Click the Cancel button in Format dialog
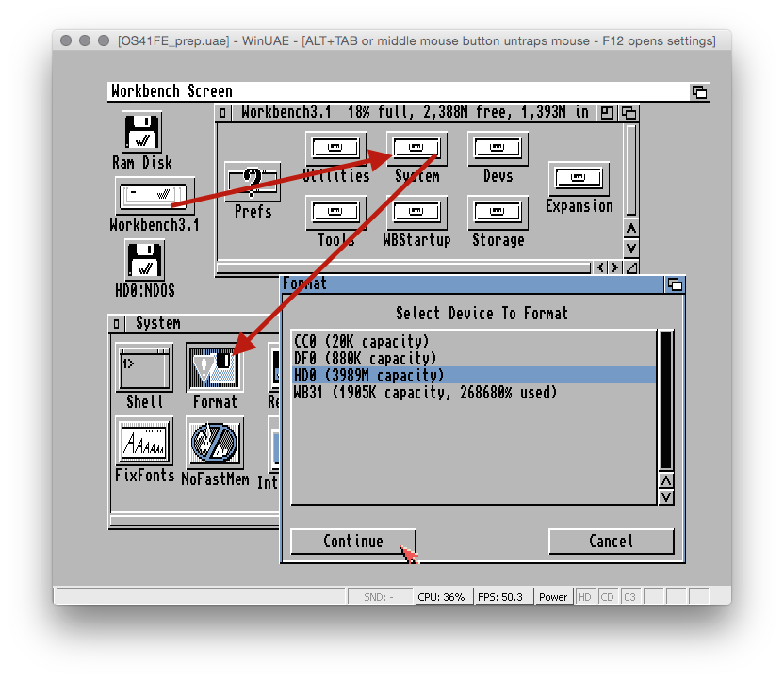Screen dimensions: 784x680 611,542
